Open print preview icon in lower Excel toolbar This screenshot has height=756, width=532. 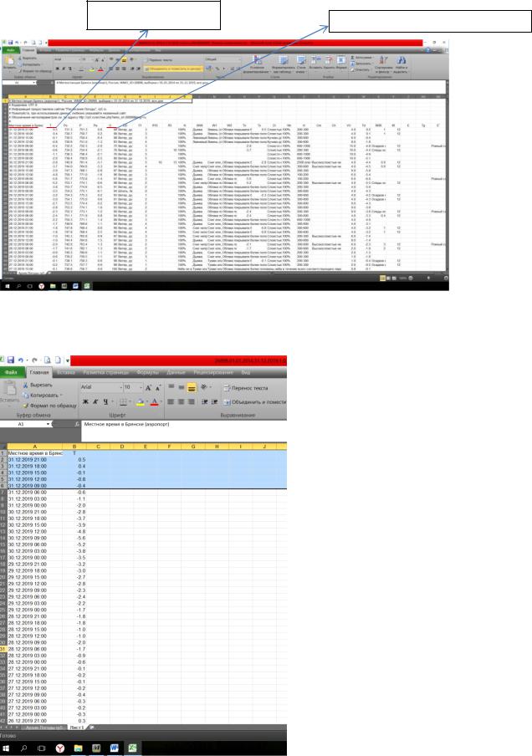[x=48, y=360]
